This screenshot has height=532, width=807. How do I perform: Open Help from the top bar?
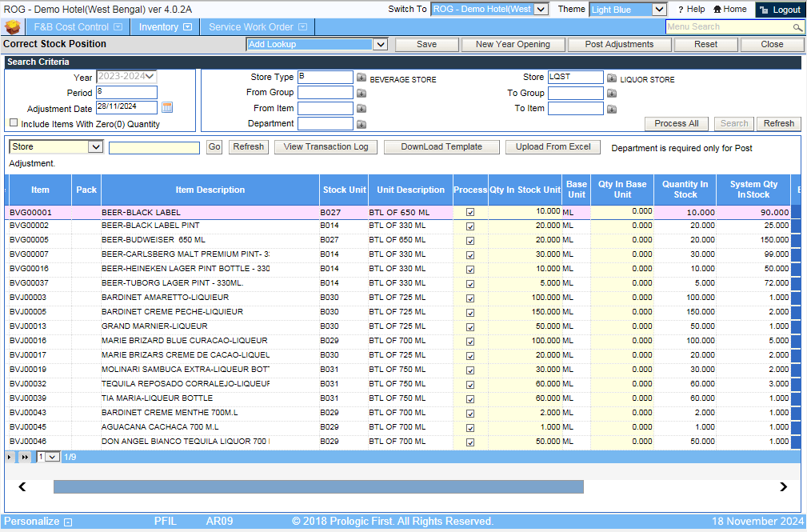click(x=691, y=10)
